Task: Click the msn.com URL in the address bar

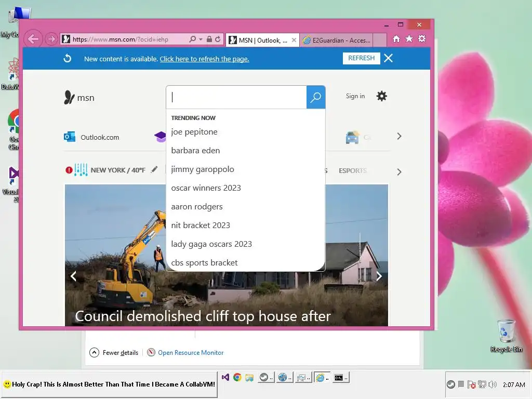Action: tap(121, 39)
